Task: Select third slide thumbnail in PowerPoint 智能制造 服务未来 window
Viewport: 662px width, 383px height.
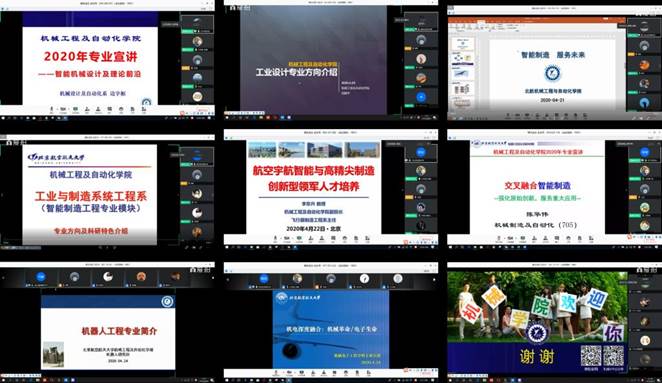Action: point(462,73)
